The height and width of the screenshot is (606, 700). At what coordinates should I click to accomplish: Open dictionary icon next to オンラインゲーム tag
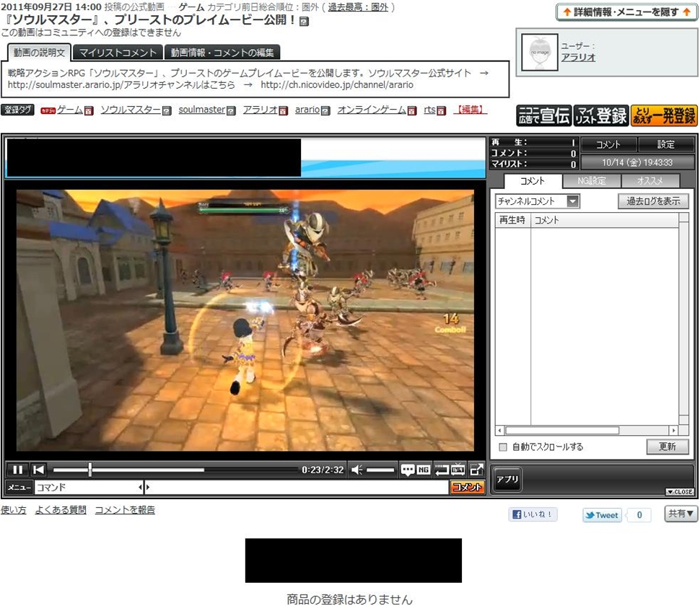(412, 110)
